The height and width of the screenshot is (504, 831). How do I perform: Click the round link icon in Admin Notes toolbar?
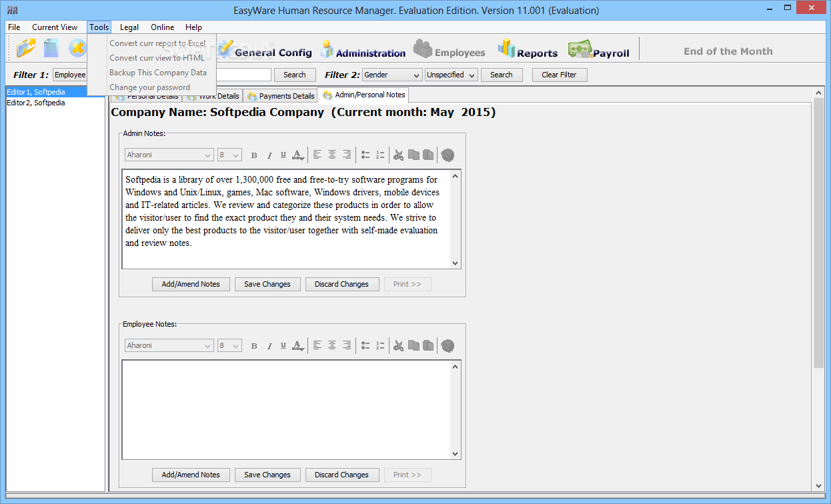click(x=448, y=155)
